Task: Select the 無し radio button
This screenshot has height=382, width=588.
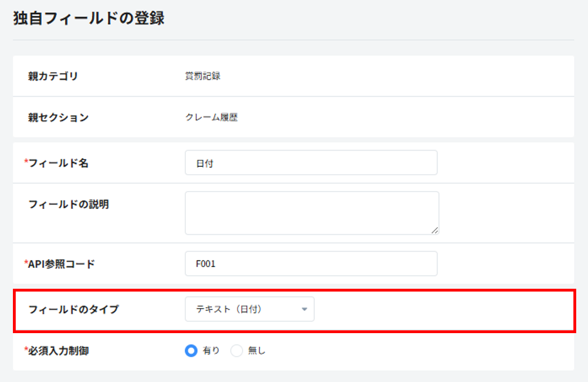Action: pos(236,351)
